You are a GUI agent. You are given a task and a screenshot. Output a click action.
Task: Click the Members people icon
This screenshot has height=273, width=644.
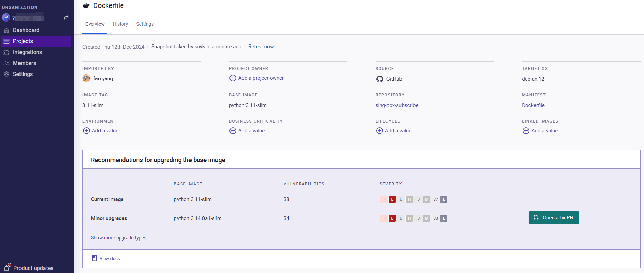pyautogui.click(x=6, y=63)
